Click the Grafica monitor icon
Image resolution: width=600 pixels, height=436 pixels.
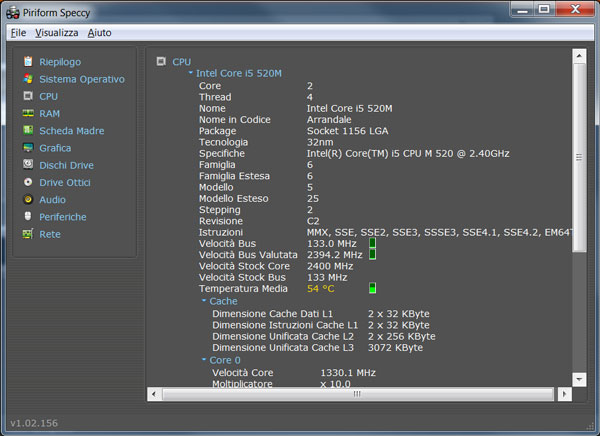pyautogui.click(x=28, y=147)
